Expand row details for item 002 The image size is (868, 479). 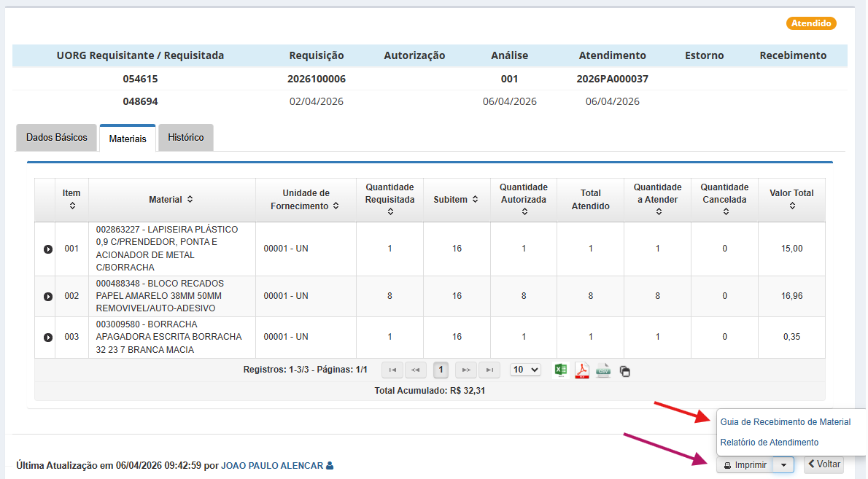[x=48, y=297]
